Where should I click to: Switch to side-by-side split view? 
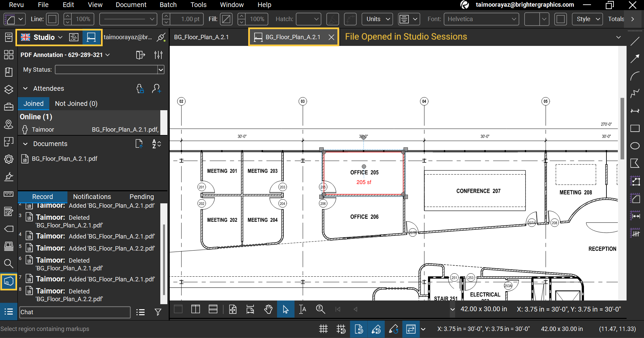click(x=196, y=309)
